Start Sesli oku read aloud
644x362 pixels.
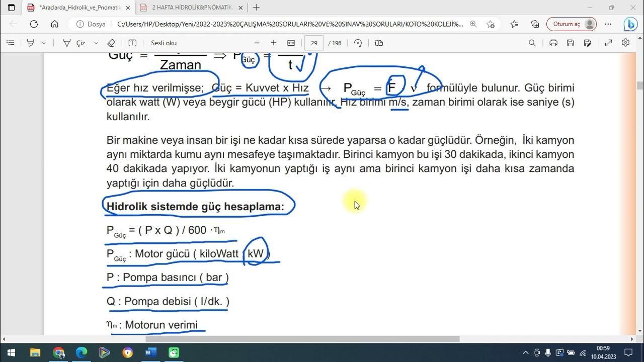click(x=164, y=43)
